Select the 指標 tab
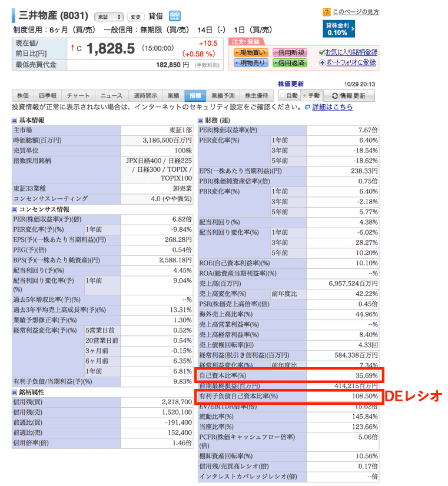Screen dimensions: 448x486 [195, 96]
